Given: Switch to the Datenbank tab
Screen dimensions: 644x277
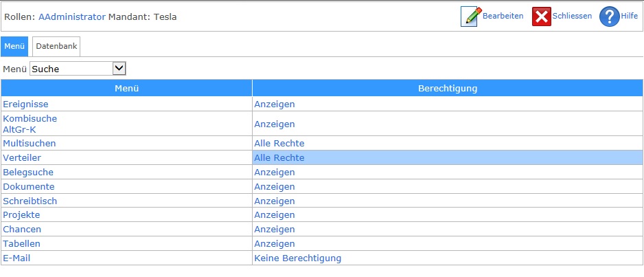Looking at the screenshot, I should click(57, 47).
